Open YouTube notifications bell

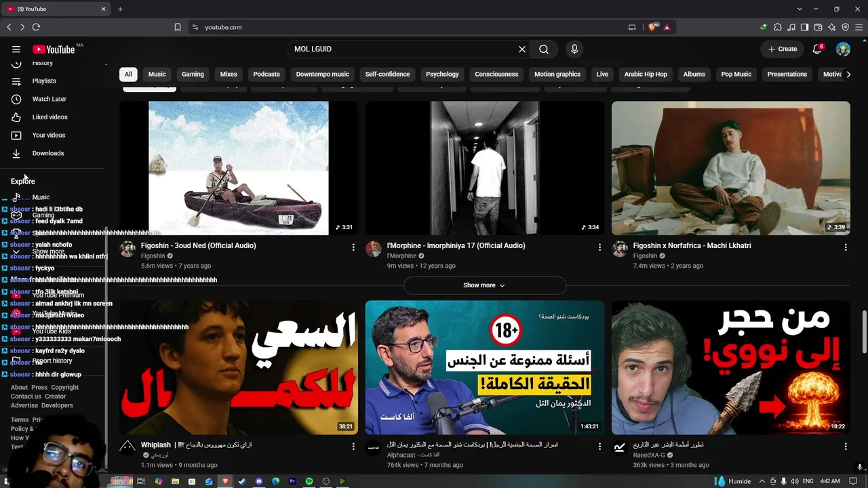tap(818, 49)
